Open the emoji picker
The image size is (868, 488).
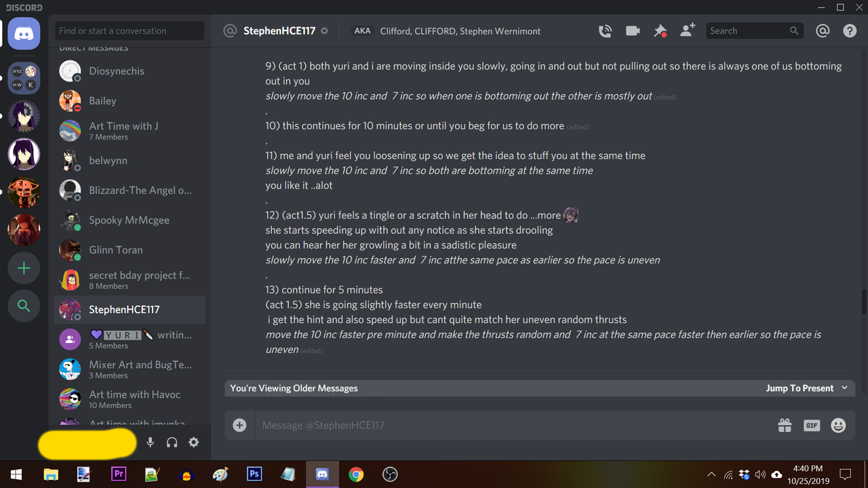pyautogui.click(x=839, y=425)
